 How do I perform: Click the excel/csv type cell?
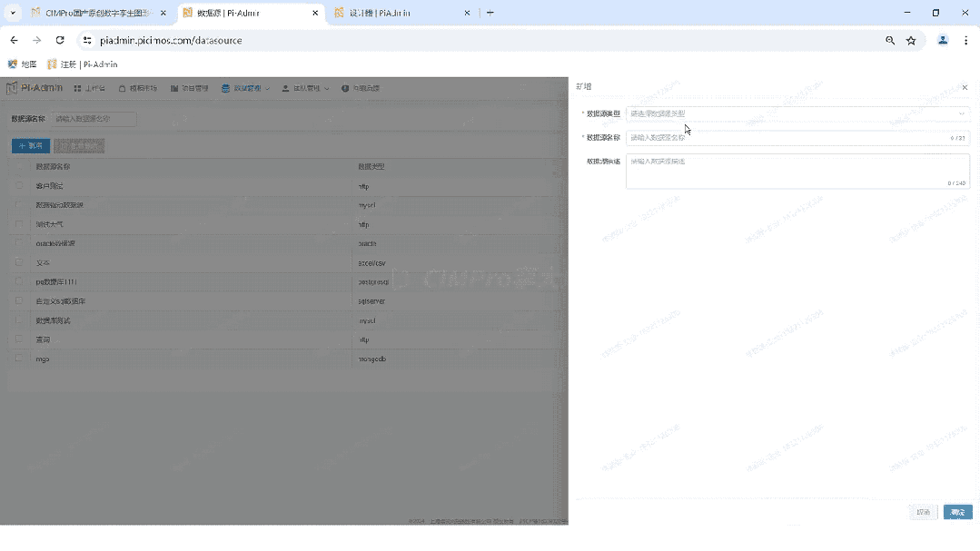[x=371, y=263]
